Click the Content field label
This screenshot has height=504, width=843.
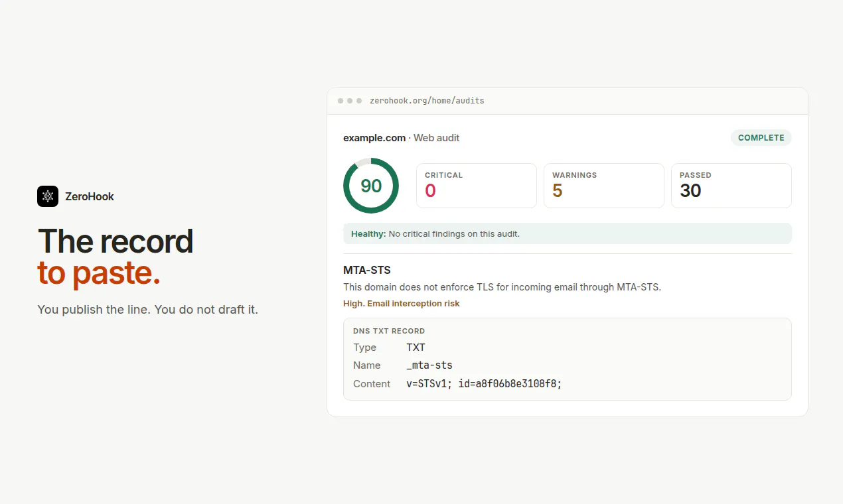click(x=372, y=384)
